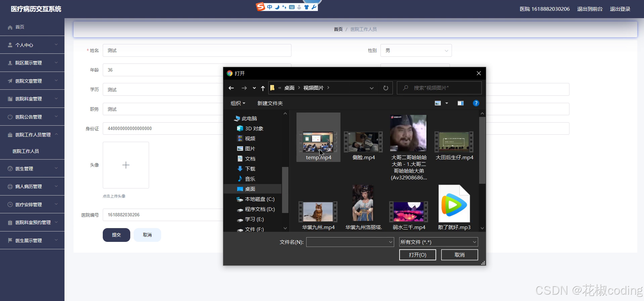This screenshot has width=644, height=301.
Task: Select temp.mp4 video file
Action: (x=318, y=137)
